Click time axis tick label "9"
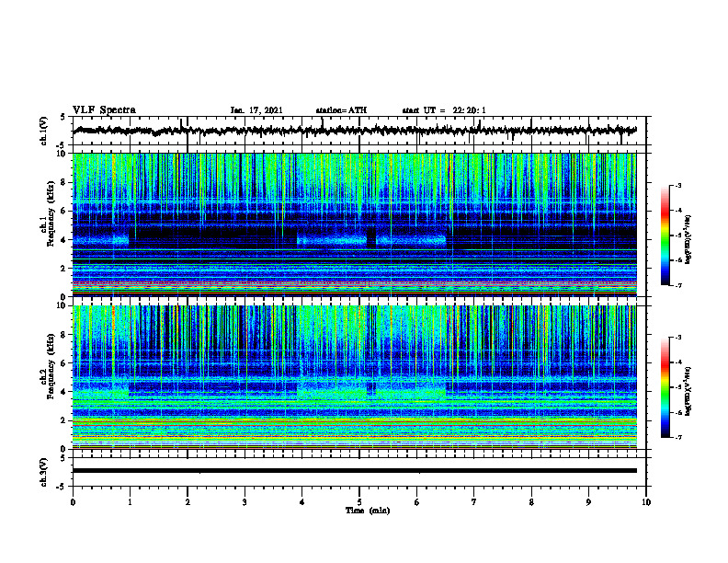This screenshot has width=728, height=563. click(588, 502)
